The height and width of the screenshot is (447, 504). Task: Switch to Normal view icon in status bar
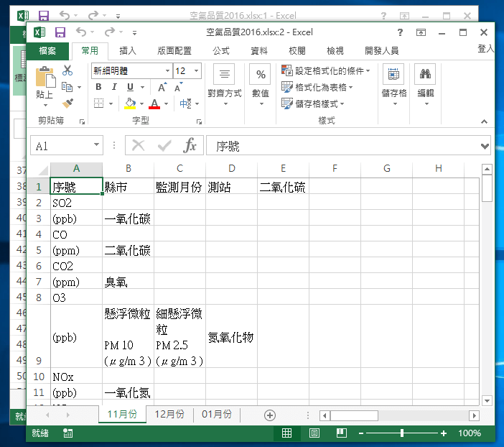(286, 433)
